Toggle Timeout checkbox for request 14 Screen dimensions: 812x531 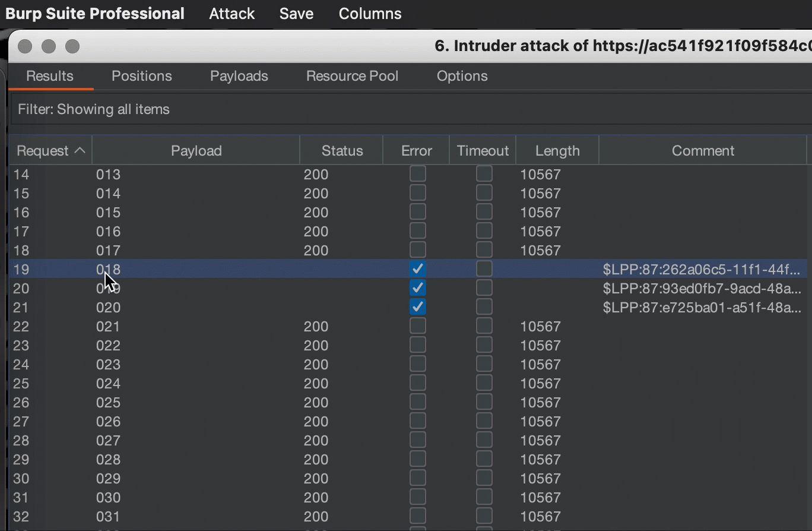[484, 174]
